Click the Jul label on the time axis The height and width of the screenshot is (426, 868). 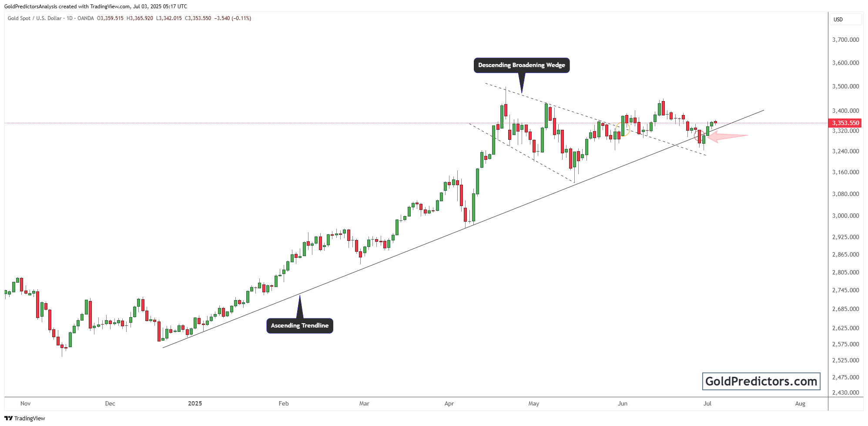[707, 404]
